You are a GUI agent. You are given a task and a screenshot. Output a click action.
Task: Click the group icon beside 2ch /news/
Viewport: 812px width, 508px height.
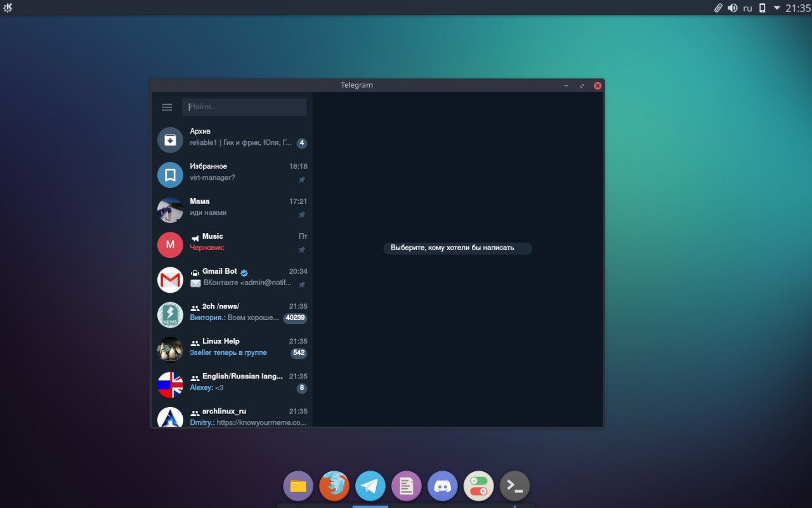pyautogui.click(x=195, y=307)
